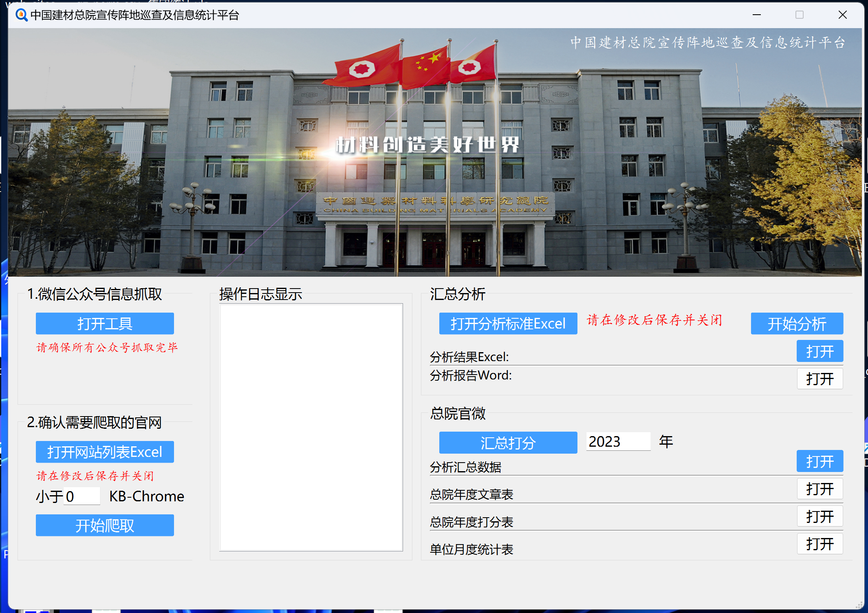Viewport: 868px width, 613px height.
Task: Open the 分析报告Word document
Action: [x=820, y=379]
